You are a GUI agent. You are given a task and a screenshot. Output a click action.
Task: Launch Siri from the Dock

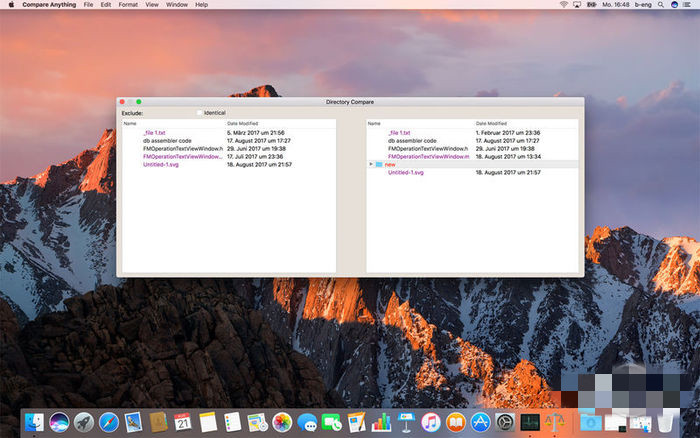coord(59,422)
